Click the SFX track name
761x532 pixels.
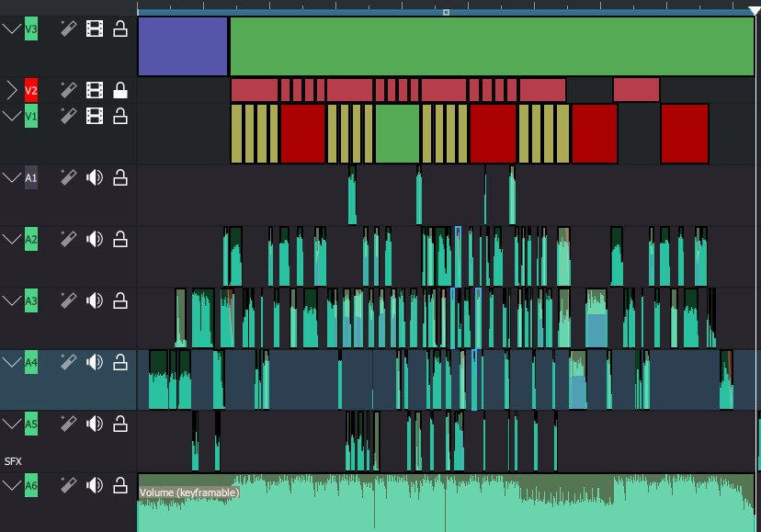(13, 461)
